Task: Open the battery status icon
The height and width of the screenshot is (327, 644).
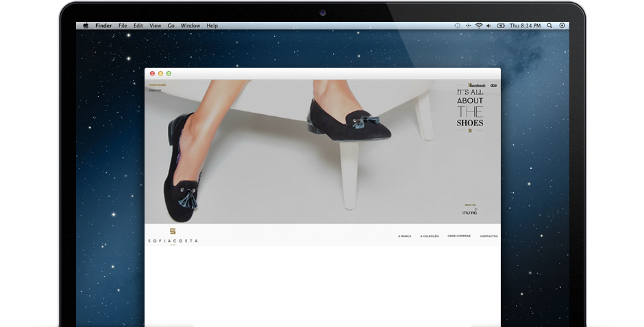Action: coord(500,25)
